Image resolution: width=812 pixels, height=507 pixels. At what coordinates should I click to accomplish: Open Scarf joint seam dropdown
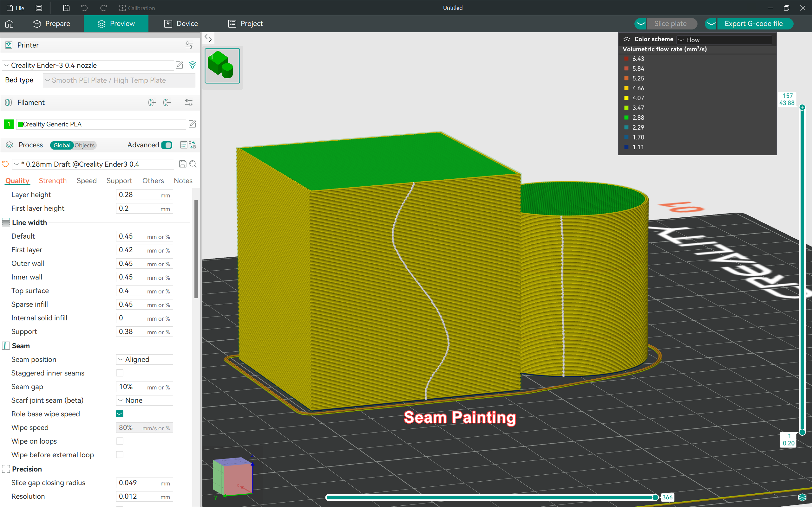coord(145,400)
